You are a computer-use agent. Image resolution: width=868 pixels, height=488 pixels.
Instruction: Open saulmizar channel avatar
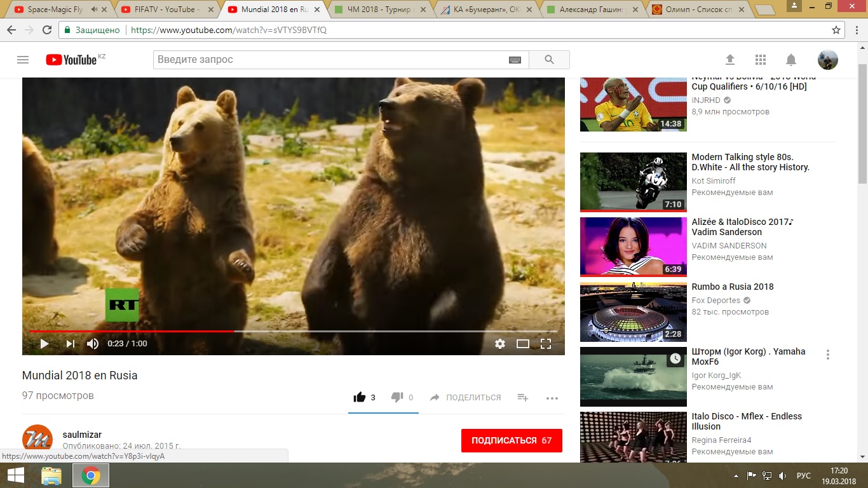click(x=37, y=438)
